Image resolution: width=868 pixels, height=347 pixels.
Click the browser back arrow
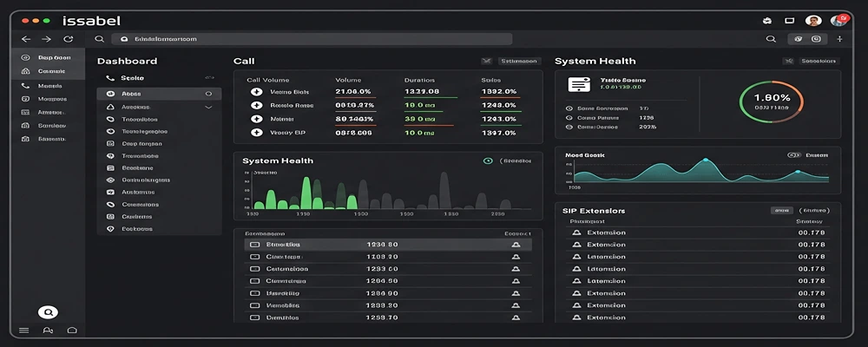point(26,39)
